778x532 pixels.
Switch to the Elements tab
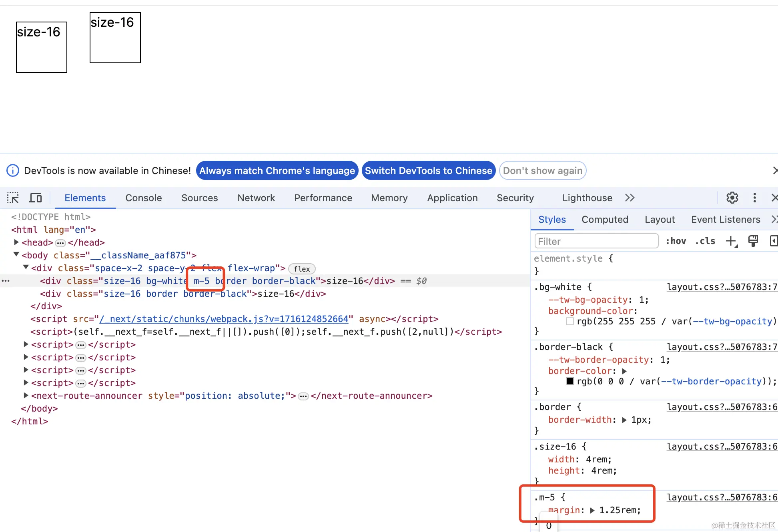85,198
